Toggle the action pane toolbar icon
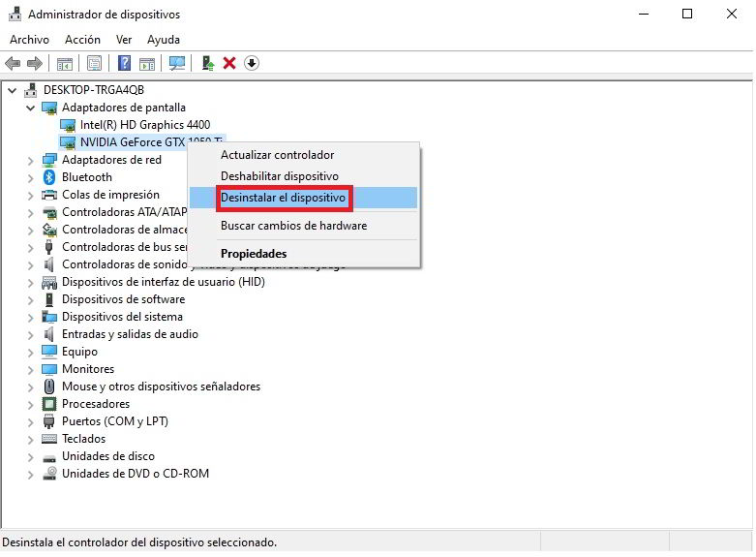This screenshot has height=557, width=756. click(147, 63)
